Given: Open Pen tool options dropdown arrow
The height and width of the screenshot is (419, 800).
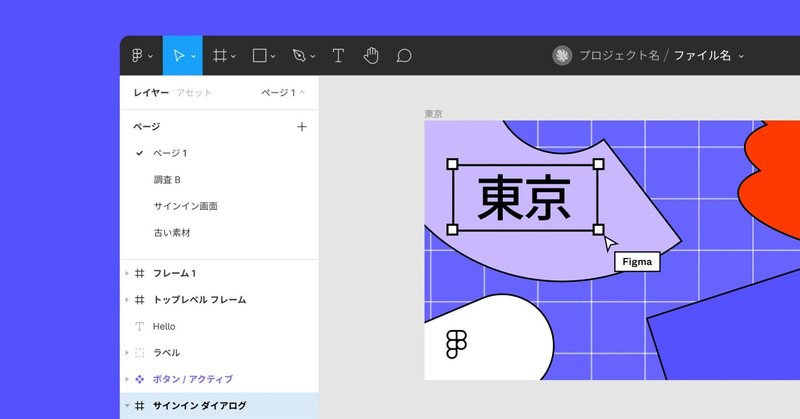Looking at the screenshot, I should tap(313, 57).
